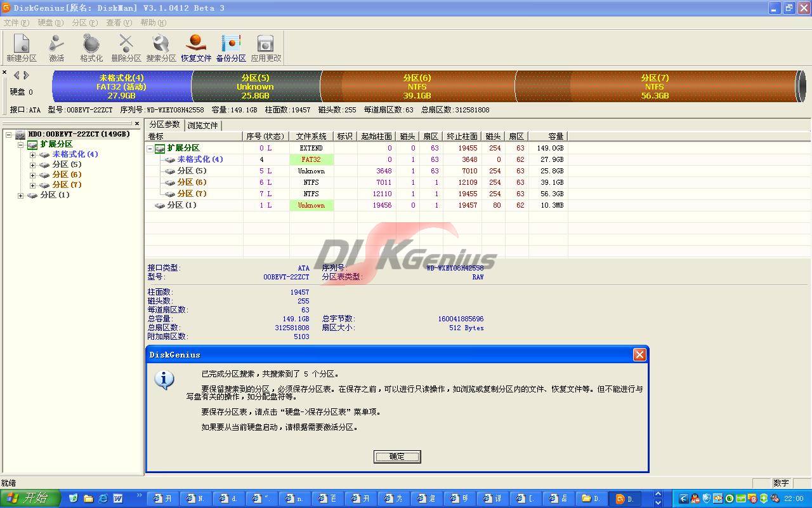Click the 文件系统 column header
The height and width of the screenshot is (508, 812).
(x=311, y=137)
